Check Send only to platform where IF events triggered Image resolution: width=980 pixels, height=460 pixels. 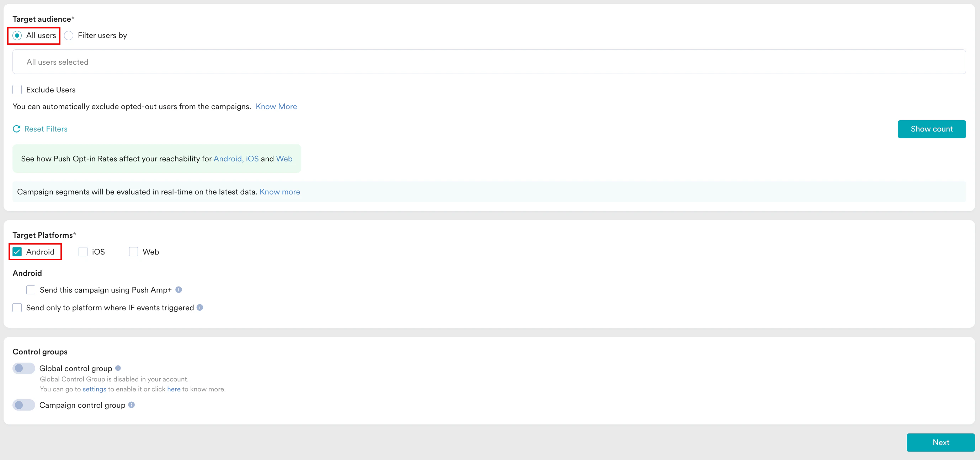(17, 308)
